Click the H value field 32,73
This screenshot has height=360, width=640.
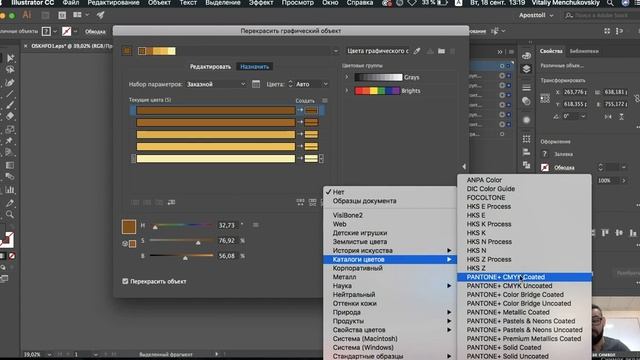pos(227,225)
